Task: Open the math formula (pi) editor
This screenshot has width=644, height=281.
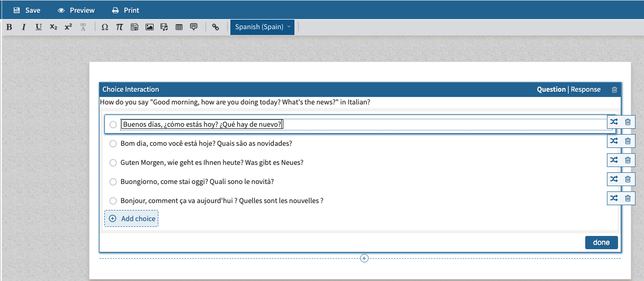Action: pyautogui.click(x=120, y=27)
